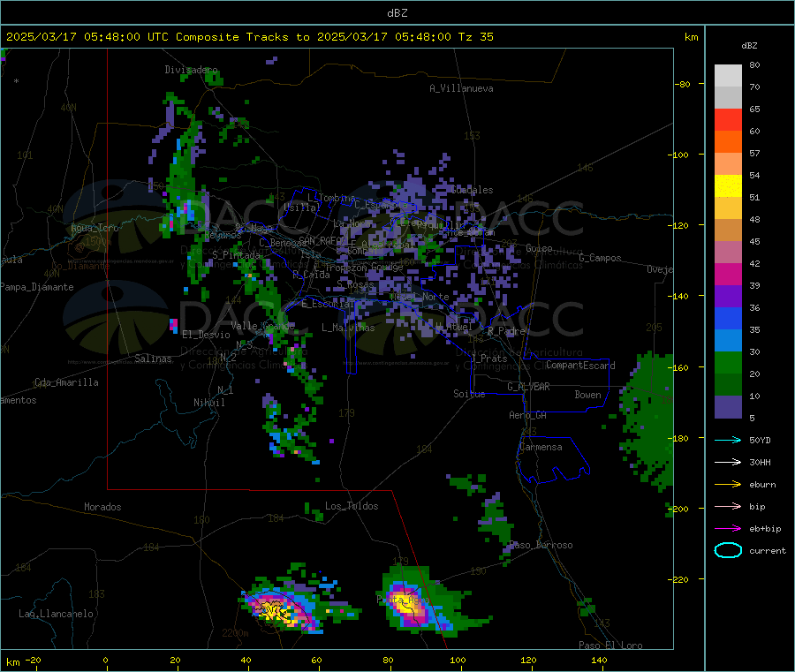Select the gold 48-51 dBZ swatch
The image size is (795, 672).
(x=728, y=208)
